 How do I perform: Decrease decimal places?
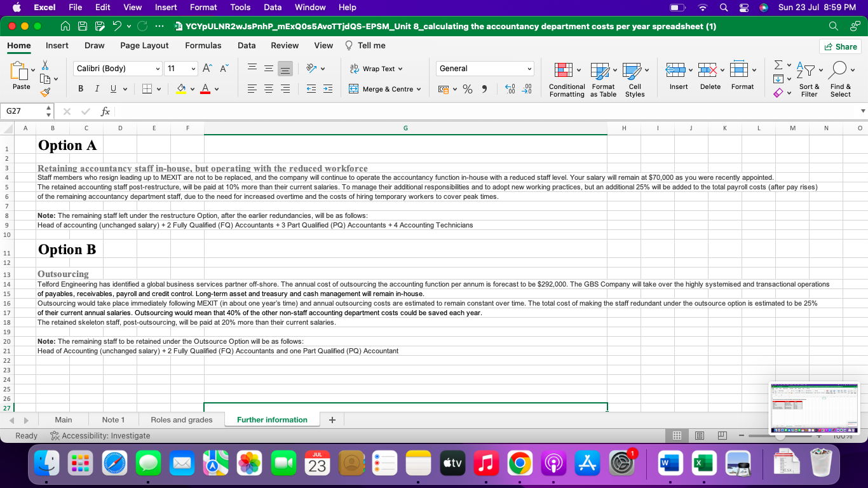point(526,90)
